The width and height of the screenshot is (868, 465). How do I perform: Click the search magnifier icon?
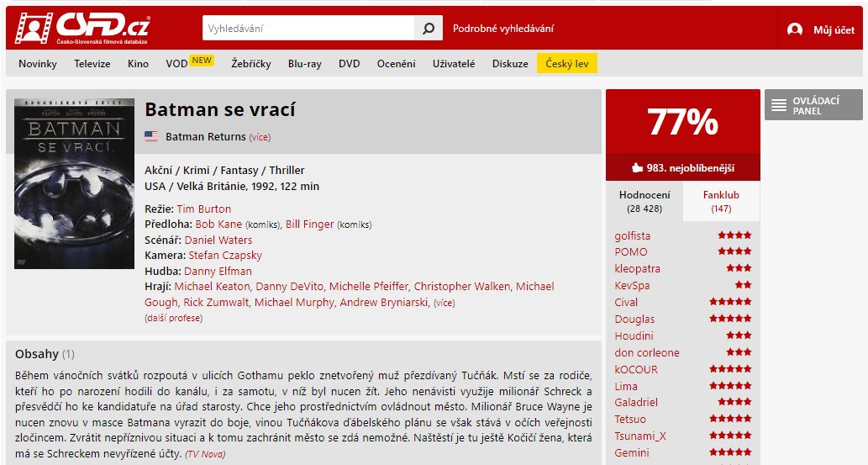[x=429, y=29]
